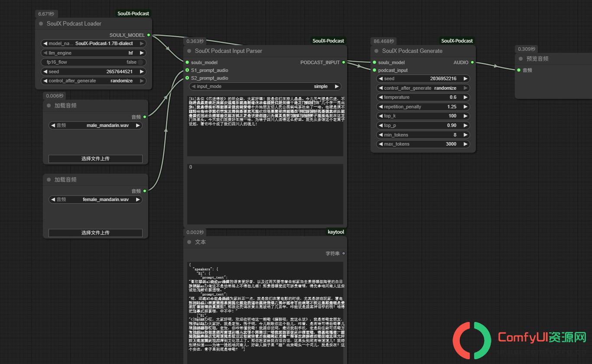
Task: Open Generate node control_after_generate randomize dropdown
Action: [x=423, y=88]
